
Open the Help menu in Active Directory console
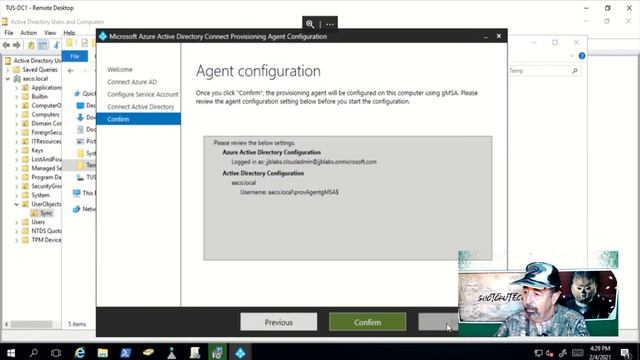69,33
